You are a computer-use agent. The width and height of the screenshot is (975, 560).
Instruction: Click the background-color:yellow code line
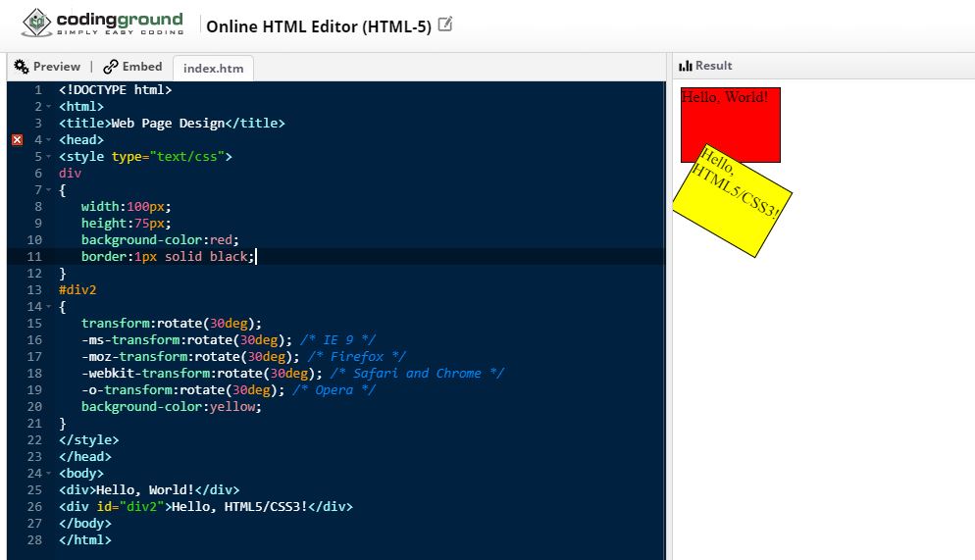(172, 407)
